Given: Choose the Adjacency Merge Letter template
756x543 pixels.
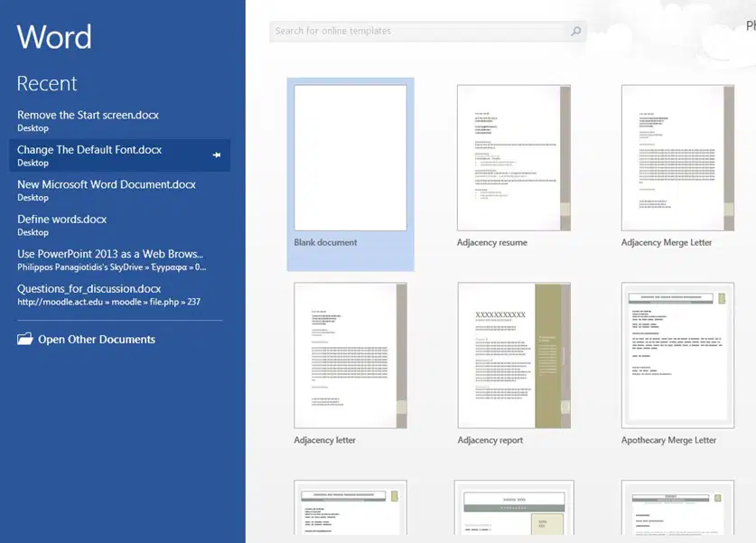Looking at the screenshot, I should pos(678,158).
